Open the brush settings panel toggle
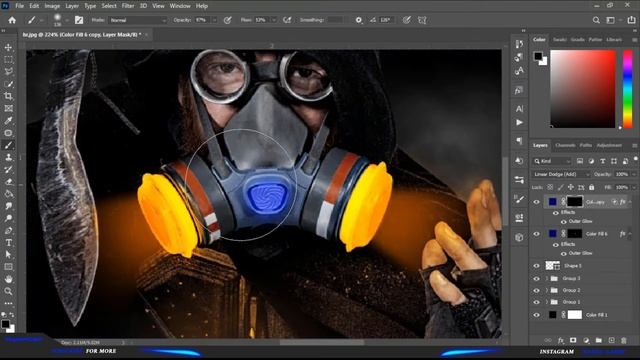 [x=79, y=20]
